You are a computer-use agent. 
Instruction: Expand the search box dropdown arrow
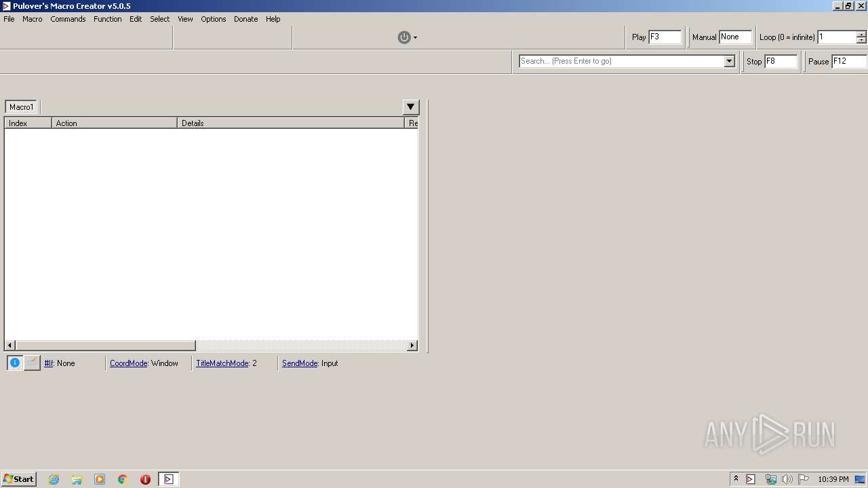(730, 61)
